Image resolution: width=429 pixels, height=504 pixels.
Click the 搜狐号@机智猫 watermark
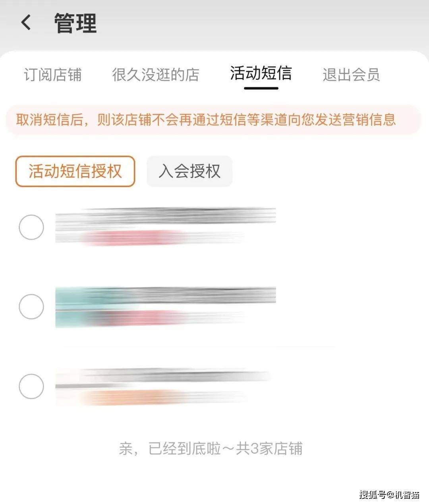coord(389,494)
